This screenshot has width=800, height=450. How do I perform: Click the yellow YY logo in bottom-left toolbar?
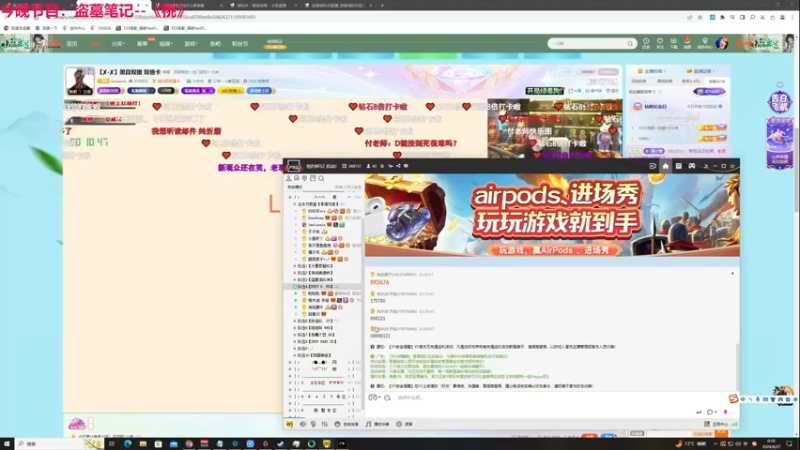289,424
